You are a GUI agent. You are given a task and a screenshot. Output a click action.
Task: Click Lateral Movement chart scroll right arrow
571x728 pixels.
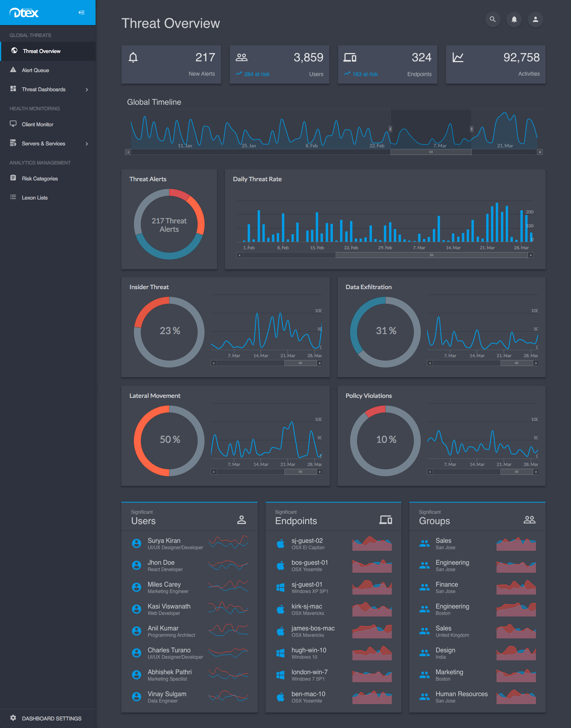coord(319,472)
